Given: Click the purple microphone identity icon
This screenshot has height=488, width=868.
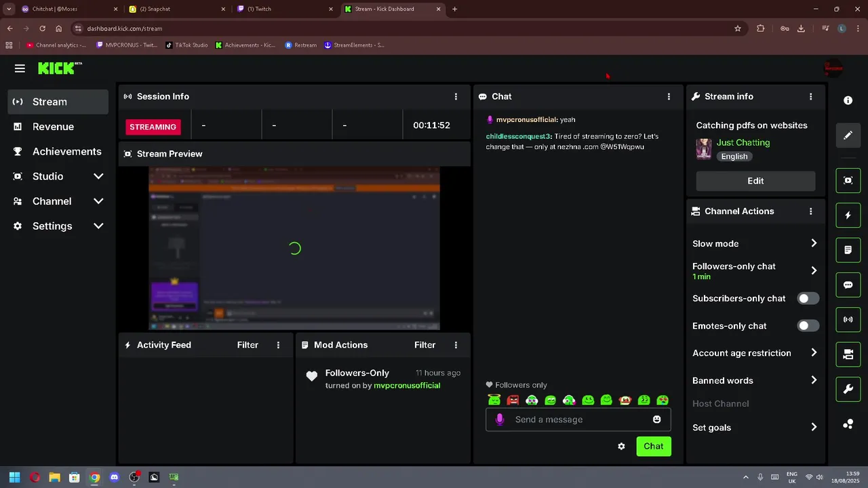Looking at the screenshot, I should pos(500,420).
